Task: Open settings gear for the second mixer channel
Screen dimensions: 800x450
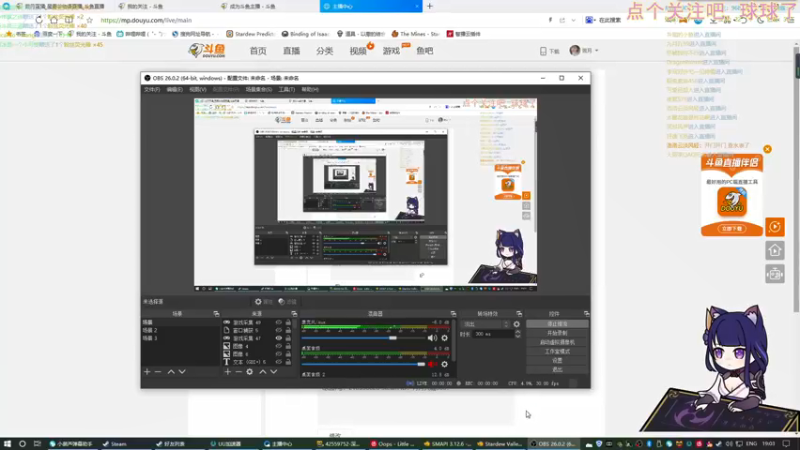Action: 444,364
